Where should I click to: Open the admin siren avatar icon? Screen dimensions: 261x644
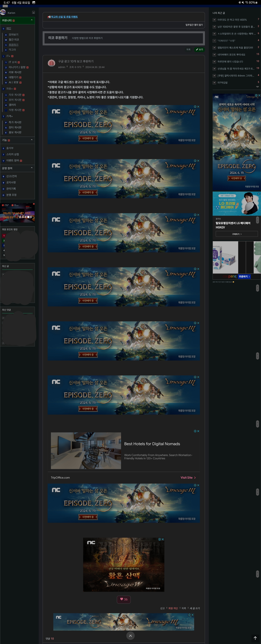tap(52, 63)
